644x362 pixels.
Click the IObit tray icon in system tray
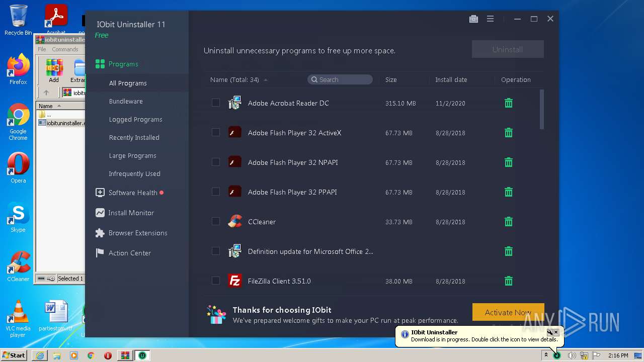click(x=557, y=355)
